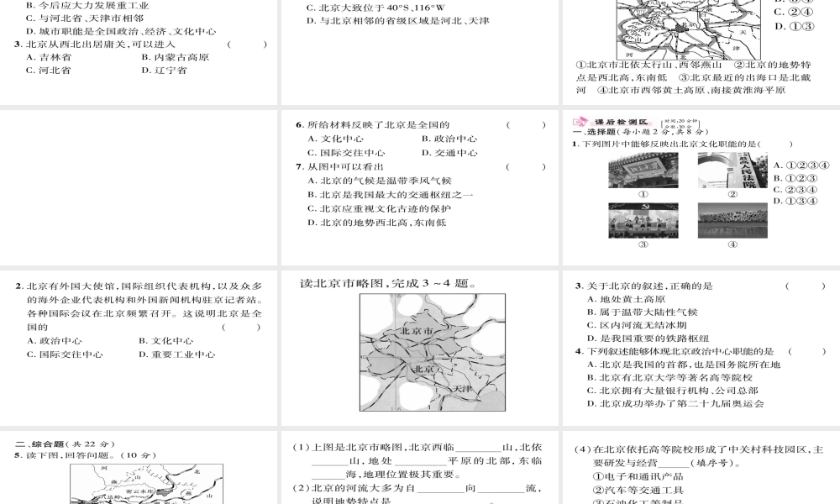Select C. 国际交往中心 in question 6
The width and height of the screenshot is (840, 504).
[x=346, y=153]
